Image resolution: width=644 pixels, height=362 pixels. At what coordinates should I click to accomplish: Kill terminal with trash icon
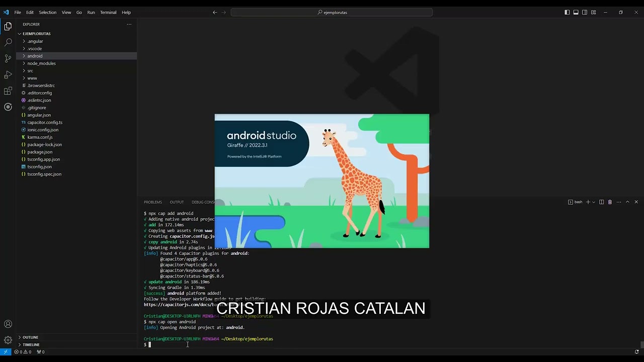click(610, 202)
